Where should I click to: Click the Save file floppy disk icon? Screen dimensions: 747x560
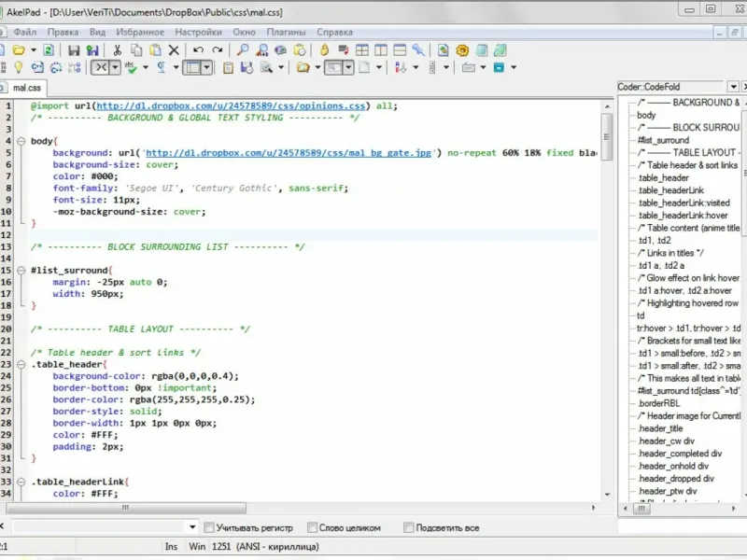click(x=74, y=49)
